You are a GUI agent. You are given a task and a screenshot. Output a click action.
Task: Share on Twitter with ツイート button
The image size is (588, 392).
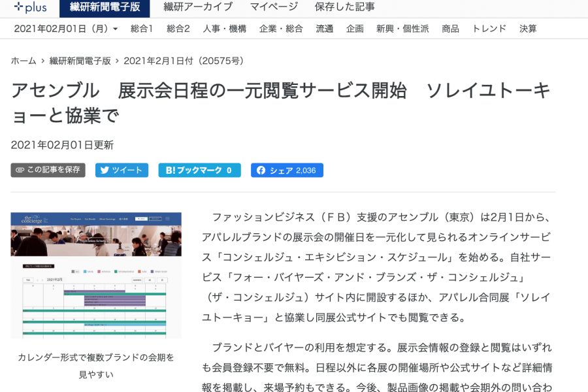[122, 170]
